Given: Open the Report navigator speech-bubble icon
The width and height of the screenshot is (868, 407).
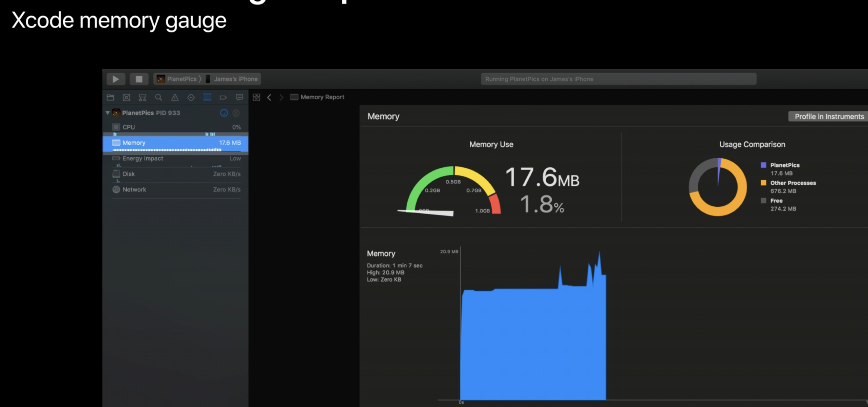Looking at the screenshot, I should point(239,97).
